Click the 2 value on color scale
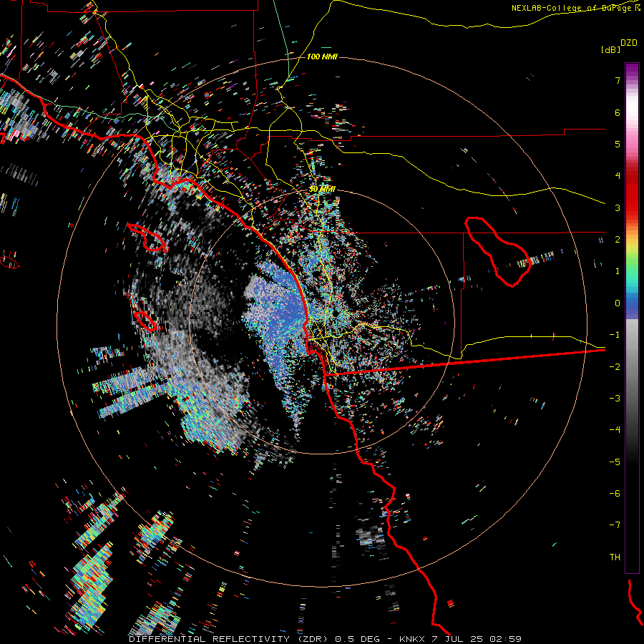Viewport: 644px width, 644px height. coord(618,240)
